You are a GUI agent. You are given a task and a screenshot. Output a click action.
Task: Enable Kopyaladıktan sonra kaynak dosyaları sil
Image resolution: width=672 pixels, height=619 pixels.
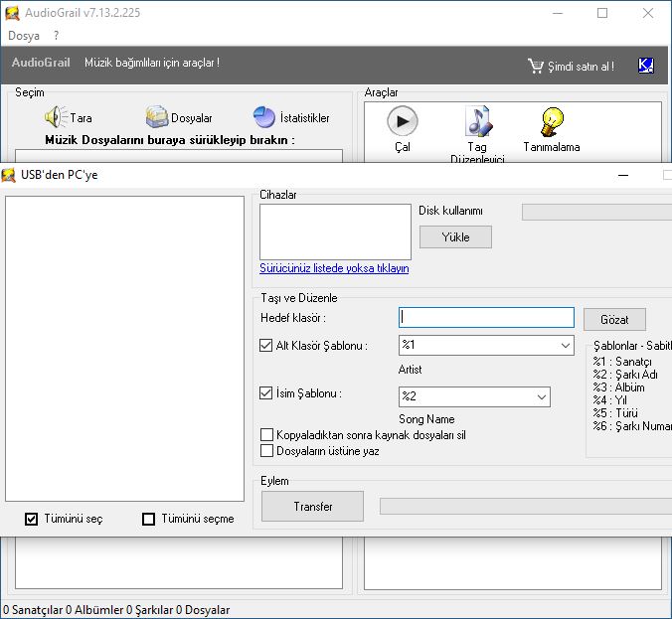coord(267,435)
